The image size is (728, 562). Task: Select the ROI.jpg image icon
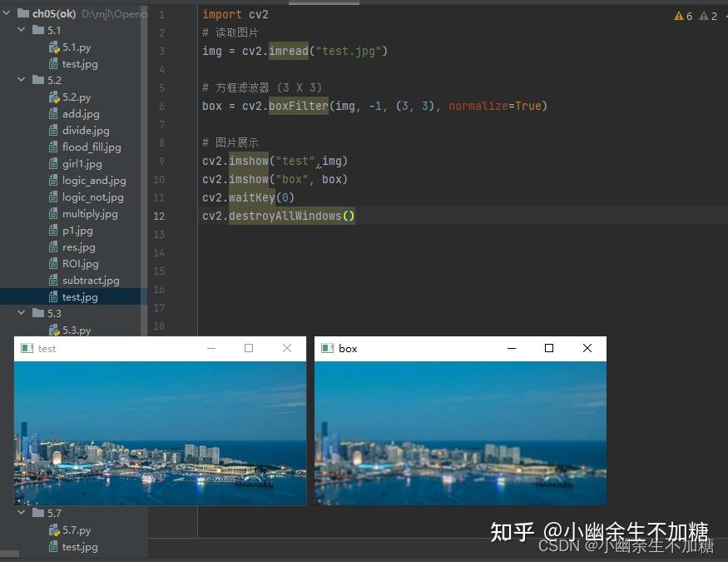tap(54, 263)
